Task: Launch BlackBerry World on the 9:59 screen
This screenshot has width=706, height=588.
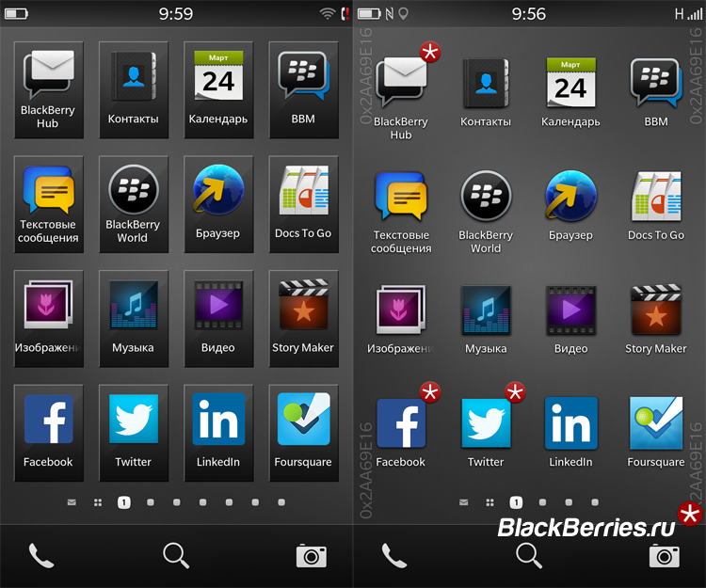Action: point(134,204)
